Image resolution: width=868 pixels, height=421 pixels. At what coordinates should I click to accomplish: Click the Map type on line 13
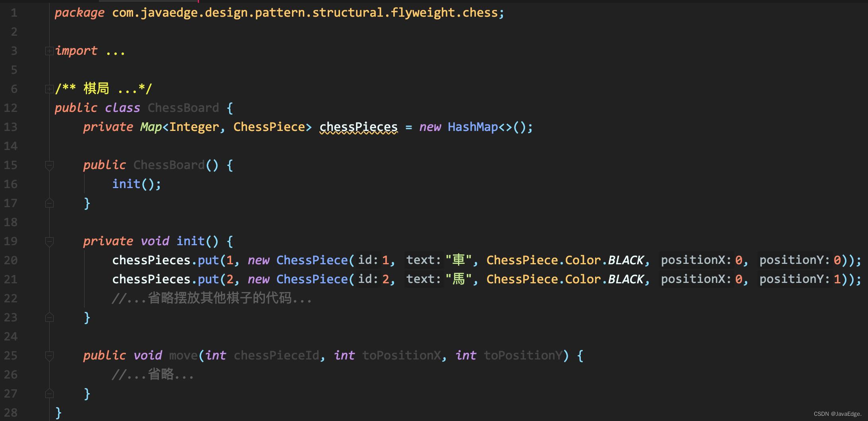(151, 127)
